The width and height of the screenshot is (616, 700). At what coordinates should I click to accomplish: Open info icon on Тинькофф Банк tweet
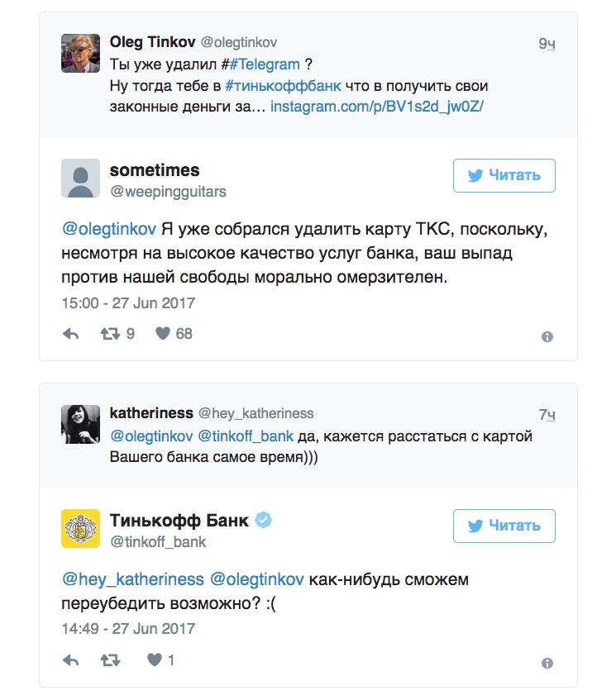tap(547, 663)
